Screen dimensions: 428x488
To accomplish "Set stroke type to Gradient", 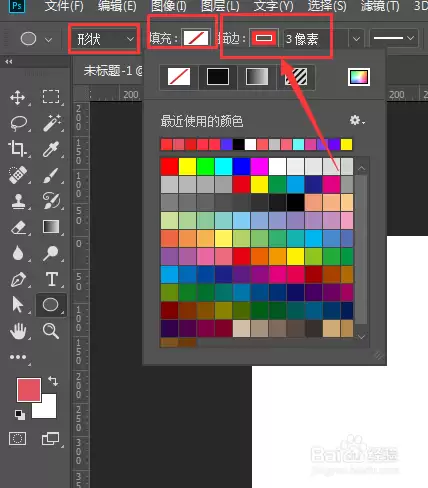I will click(257, 77).
